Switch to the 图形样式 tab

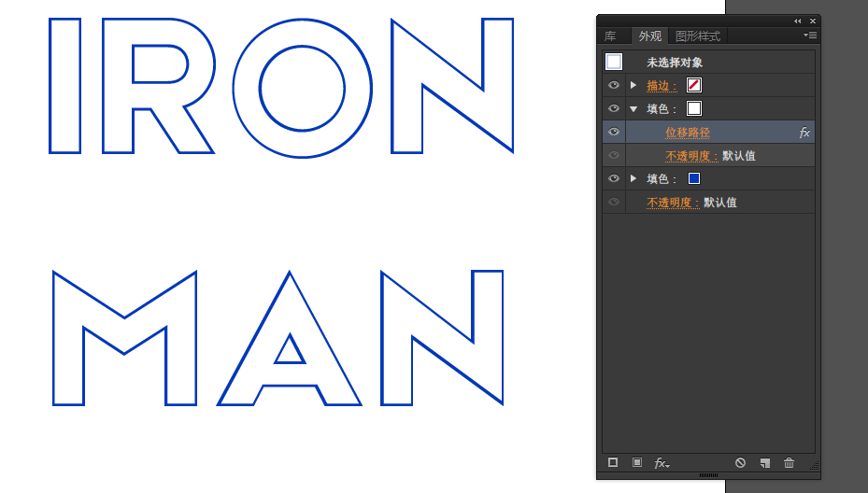698,36
